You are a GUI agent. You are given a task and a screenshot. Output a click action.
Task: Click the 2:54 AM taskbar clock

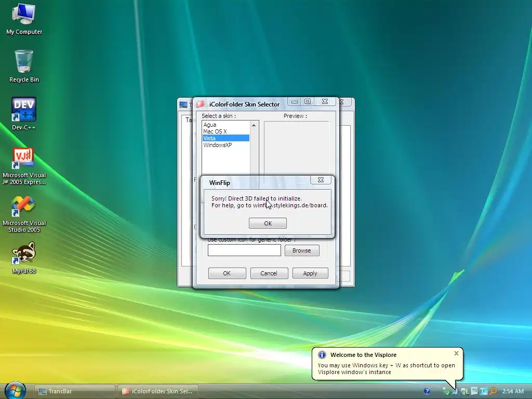(x=513, y=391)
